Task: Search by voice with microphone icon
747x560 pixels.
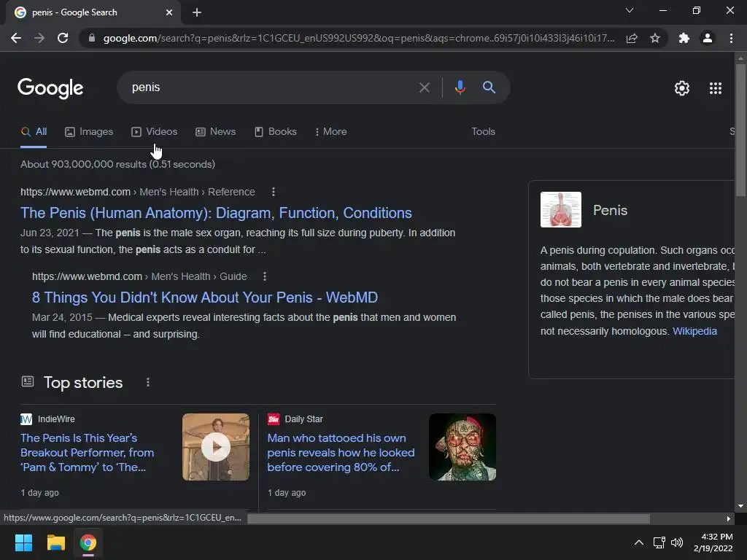Action: [460, 87]
